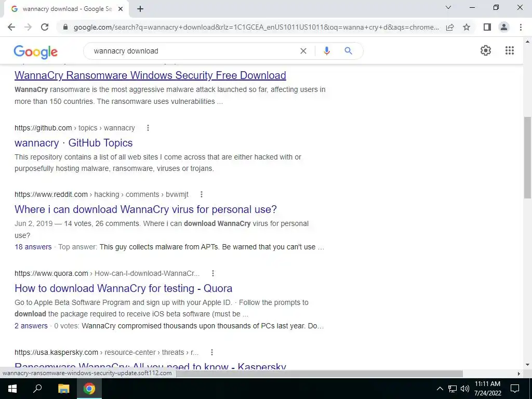Submit search with magnifier icon
This screenshot has width=532, height=399.
[348, 51]
